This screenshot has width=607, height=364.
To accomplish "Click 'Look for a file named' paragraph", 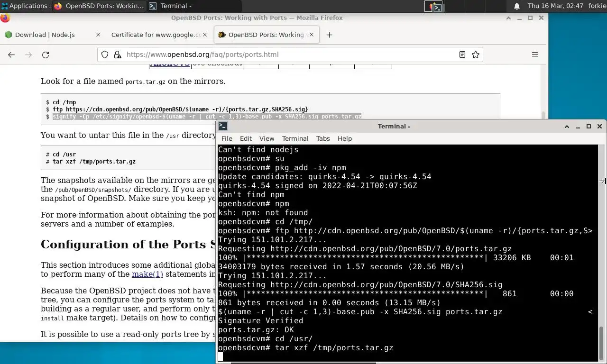I will 133,82.
